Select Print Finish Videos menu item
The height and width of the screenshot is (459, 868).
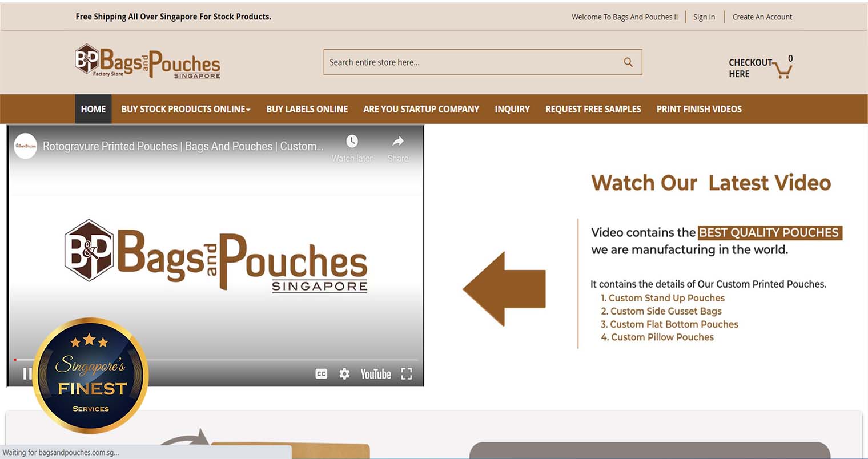click(699, 109)
